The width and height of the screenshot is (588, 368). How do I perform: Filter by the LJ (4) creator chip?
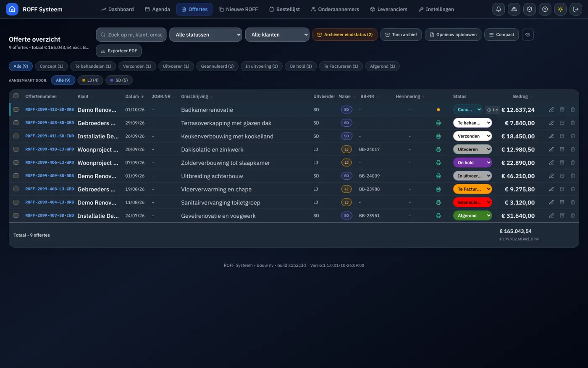point(90,80)
